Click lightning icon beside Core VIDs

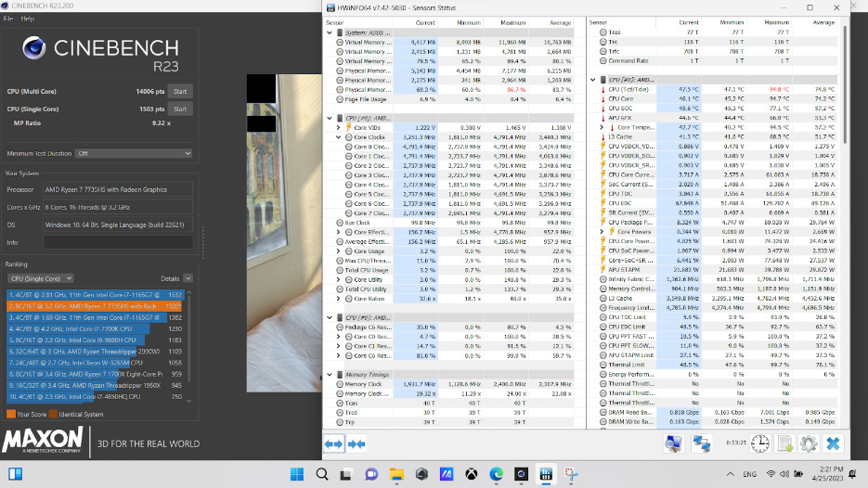[x=348, y=127]
